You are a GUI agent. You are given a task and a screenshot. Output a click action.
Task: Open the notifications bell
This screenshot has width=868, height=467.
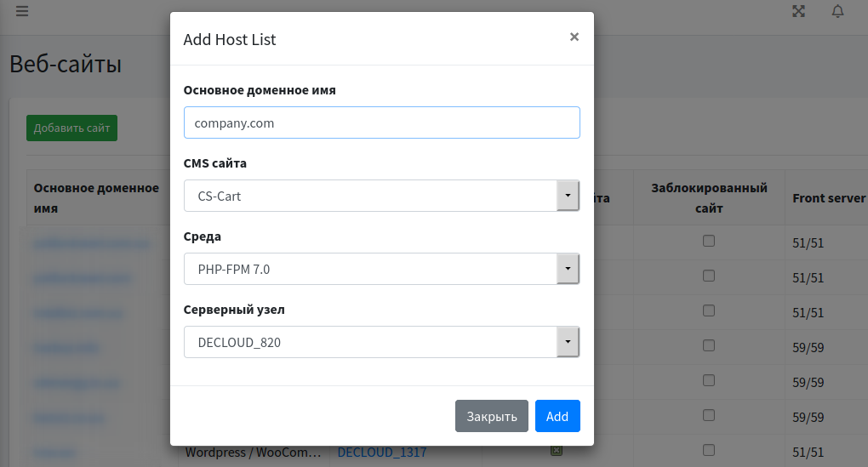[x=838, y=11]
